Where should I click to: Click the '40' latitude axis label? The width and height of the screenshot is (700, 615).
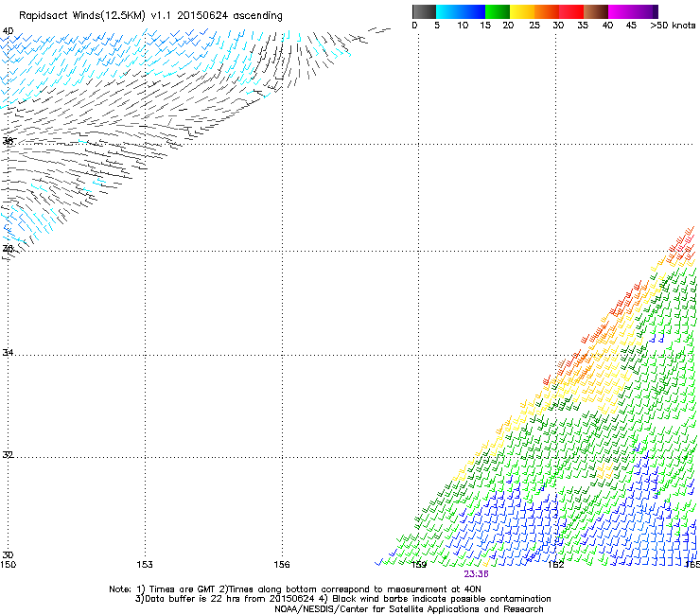coord(8,31)
